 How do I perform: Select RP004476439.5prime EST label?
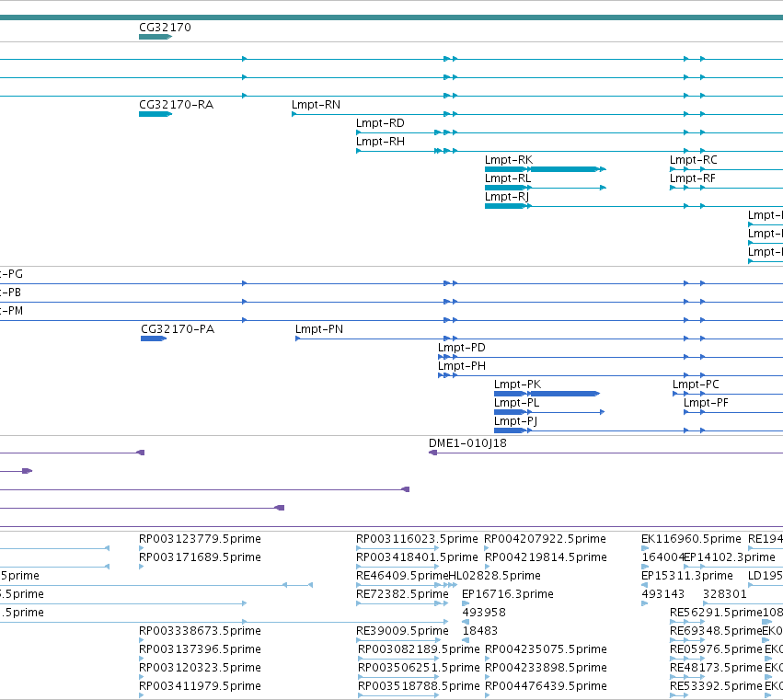tap(546, 686)
